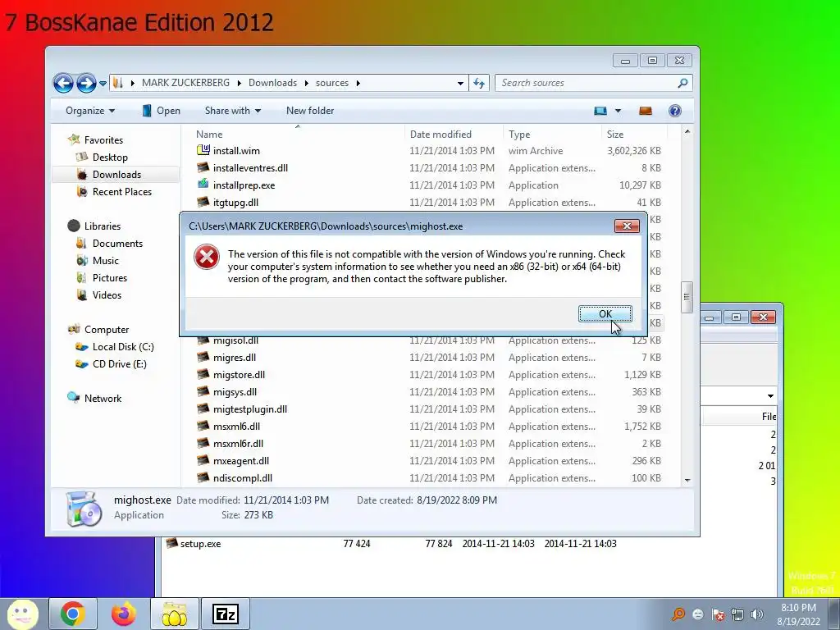
Task: Select migtestplugin.dll file
Action: pos(250,409)
